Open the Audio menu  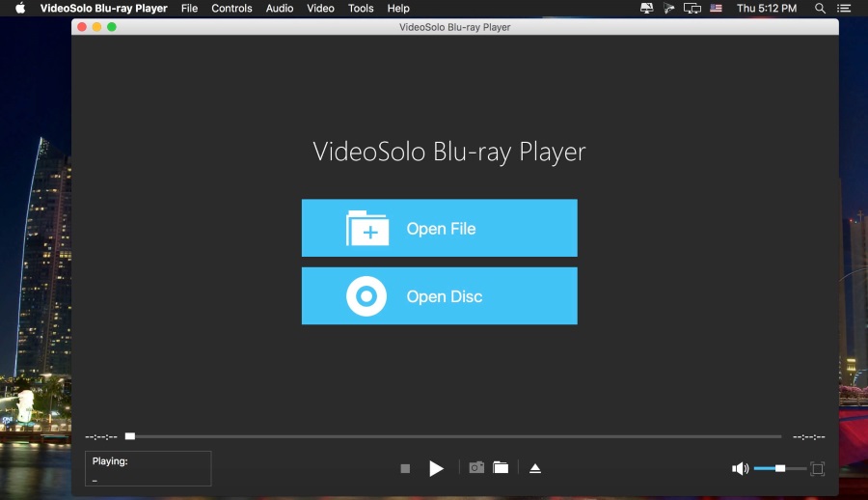click(280, 9)
